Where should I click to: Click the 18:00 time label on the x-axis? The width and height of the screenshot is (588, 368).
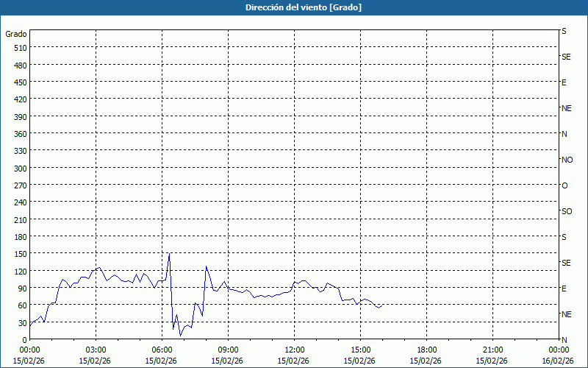point(426,350)
